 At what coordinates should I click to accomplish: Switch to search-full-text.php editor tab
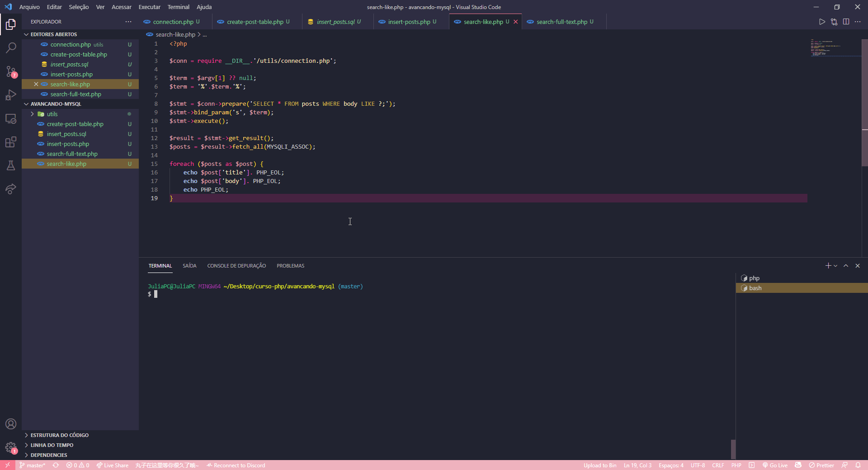[564, 22]
